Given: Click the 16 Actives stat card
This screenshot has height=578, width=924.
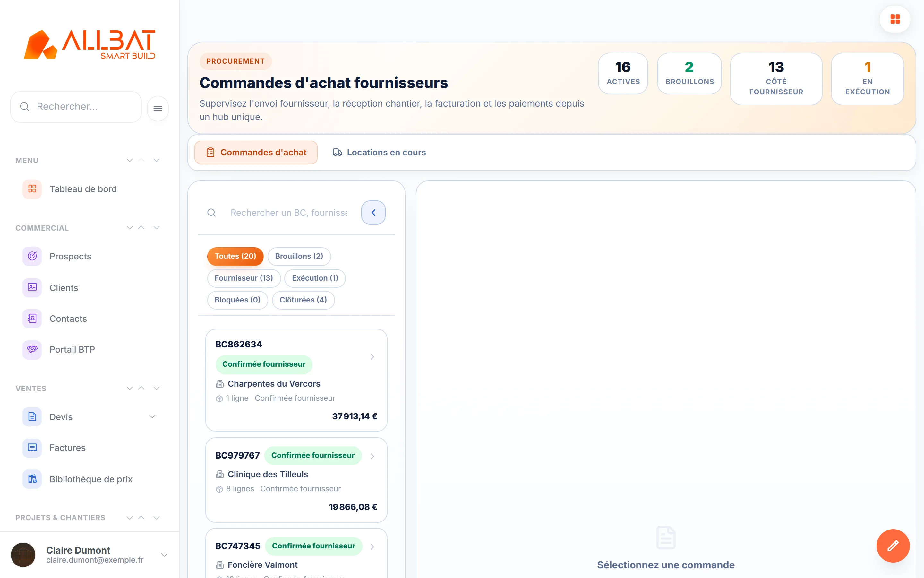Looking at the screenshot, I should point(623,74).
